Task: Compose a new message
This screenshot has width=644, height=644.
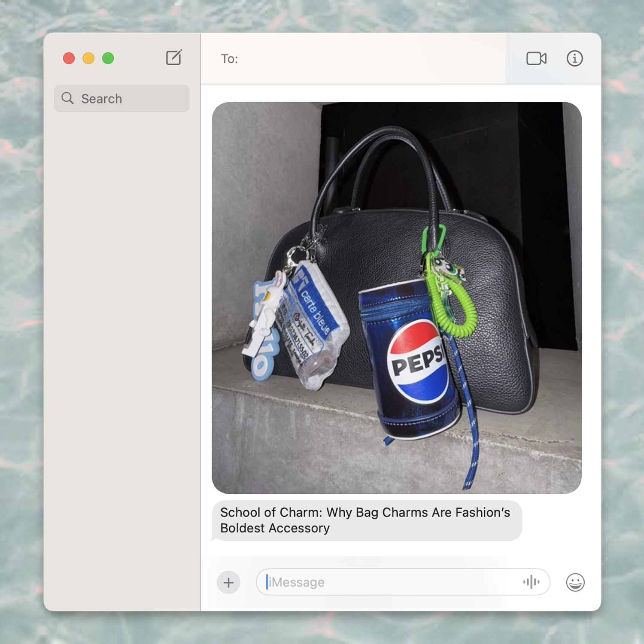Action: (174, 58)
